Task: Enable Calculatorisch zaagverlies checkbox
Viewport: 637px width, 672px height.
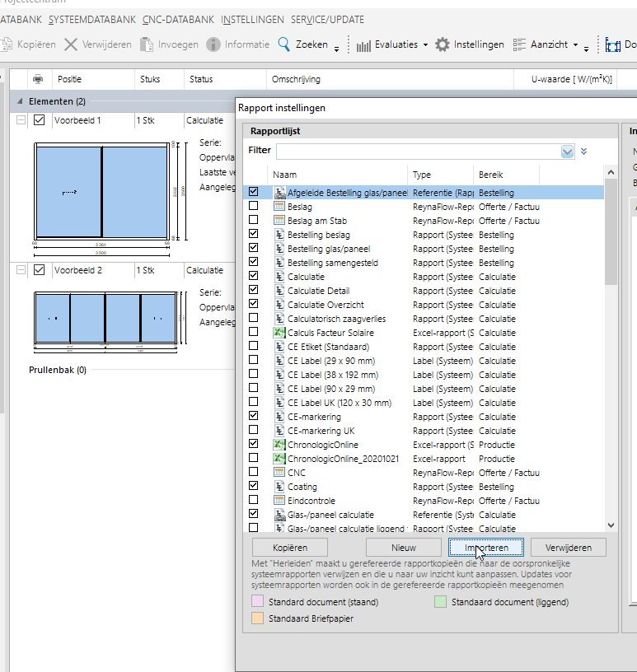Action: (254, 318)
